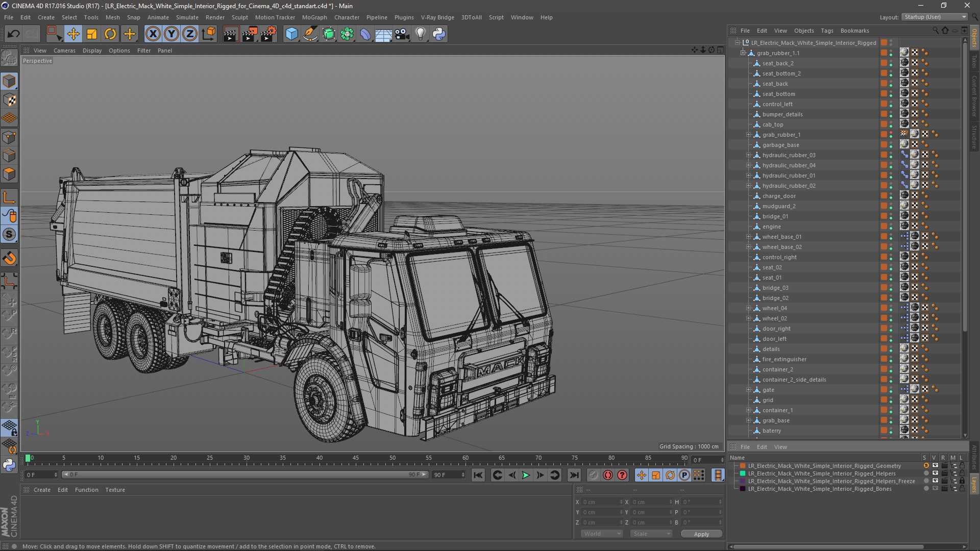This screenshot has height=551, width=980.
Task: Open the deformer (Bend) tool
Action: 365,34
